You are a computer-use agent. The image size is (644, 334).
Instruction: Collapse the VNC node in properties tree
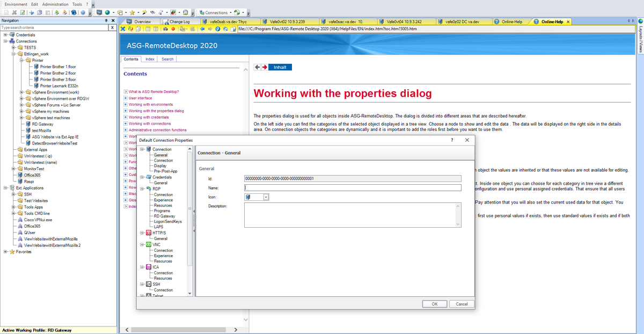141,244
